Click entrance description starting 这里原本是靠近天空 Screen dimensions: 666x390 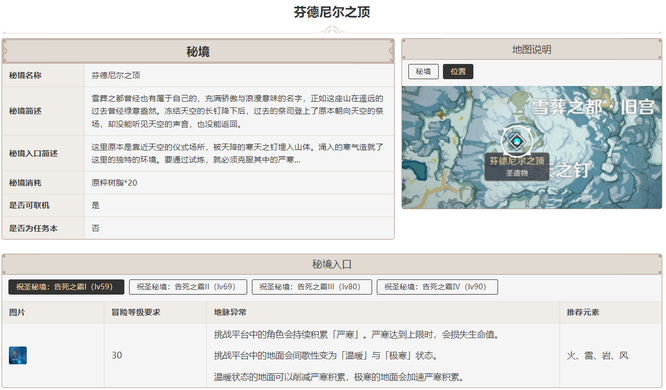pyautogui.click(x=237, y=153)
